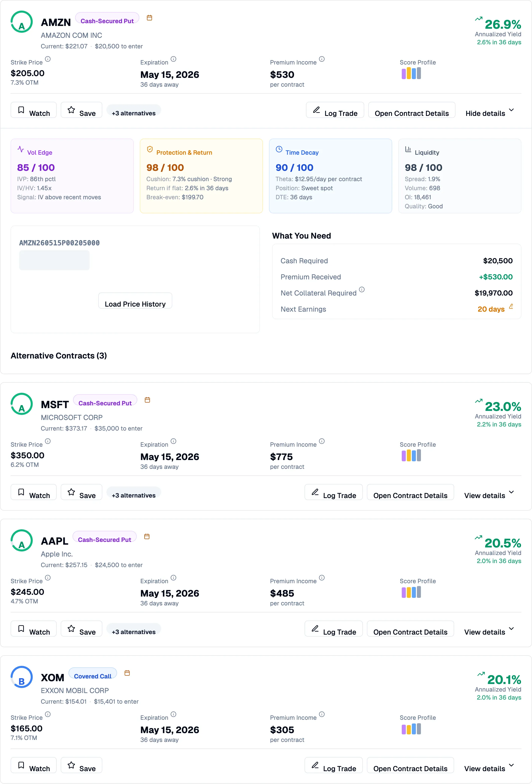Open the MSFT Strike Price info icon
532x784 pixels.
48,441
